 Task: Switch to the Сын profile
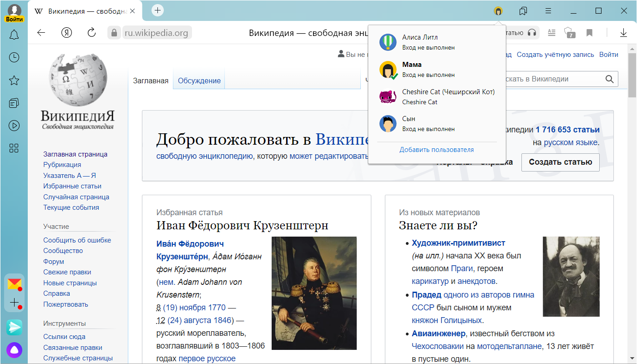click(437, 123)
